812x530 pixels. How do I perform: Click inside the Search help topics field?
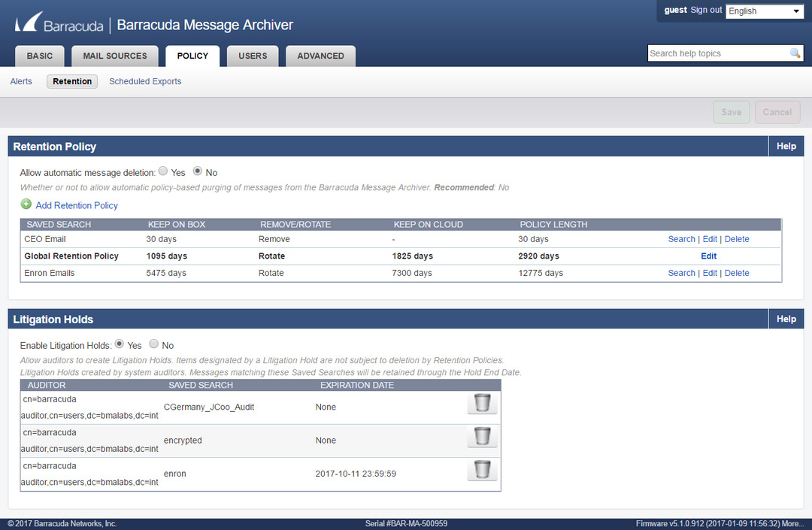(714, 53)
